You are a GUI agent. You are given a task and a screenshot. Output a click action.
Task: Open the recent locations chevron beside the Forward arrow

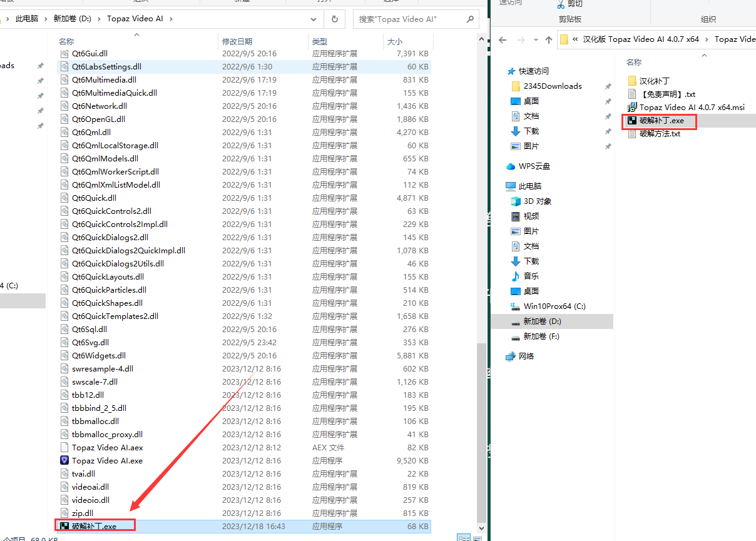click(535, 39)
